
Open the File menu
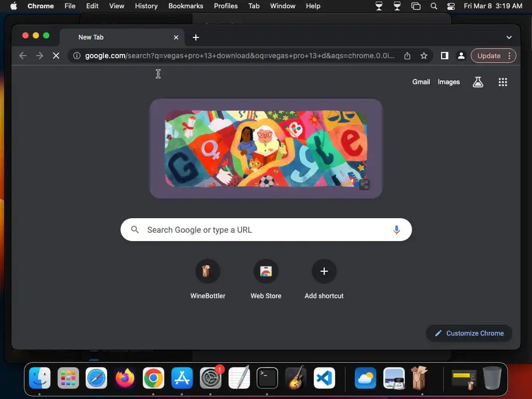coord(70,6)
